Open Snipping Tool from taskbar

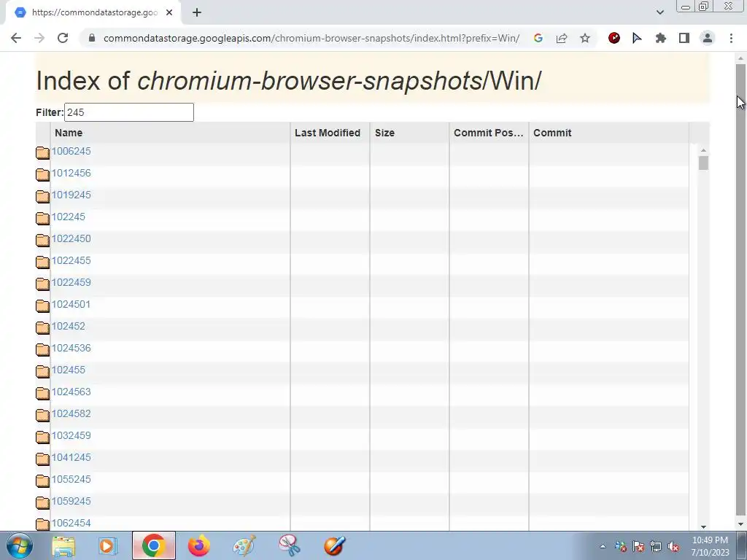[289, 545]
